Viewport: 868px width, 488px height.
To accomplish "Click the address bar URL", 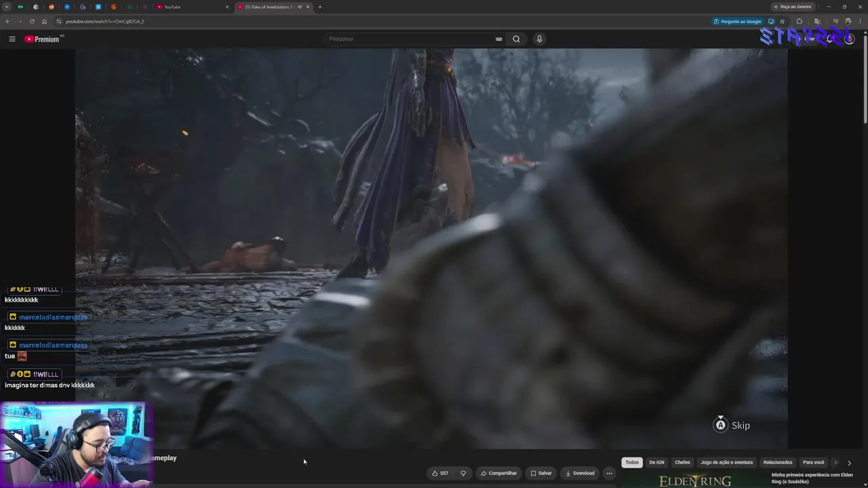I will (x=105, y=21).
